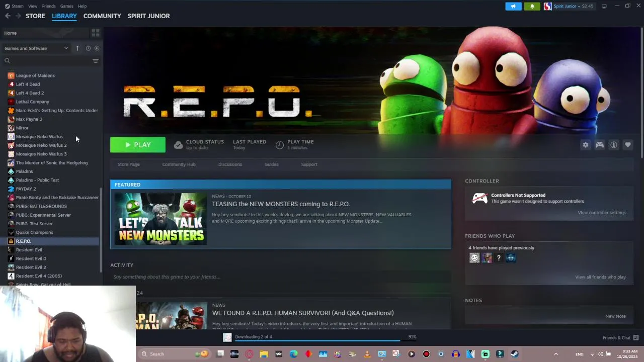644x362 pixels.
Task: Open the View menu
Action: [33, 6]
